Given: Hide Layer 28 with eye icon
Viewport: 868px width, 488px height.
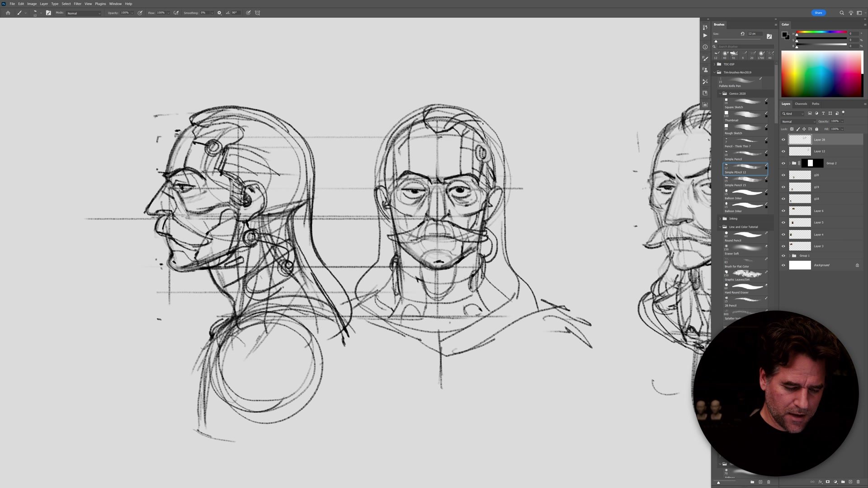Looking at the screenshot, I should (x=783, y=140).
